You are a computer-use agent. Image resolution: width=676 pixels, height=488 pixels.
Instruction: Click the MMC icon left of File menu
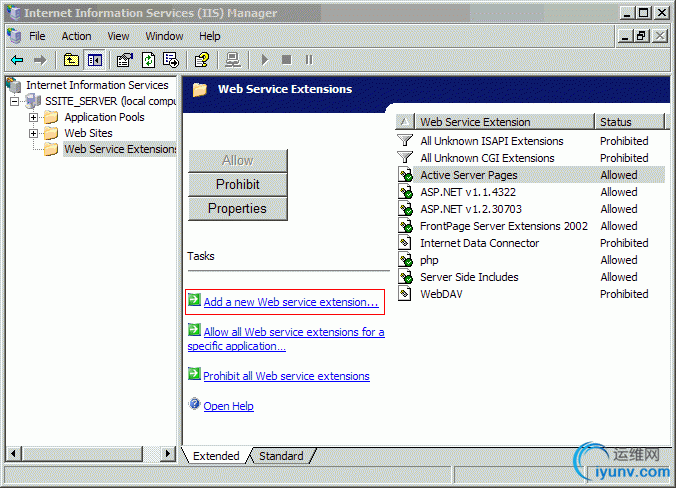(14, 36)
